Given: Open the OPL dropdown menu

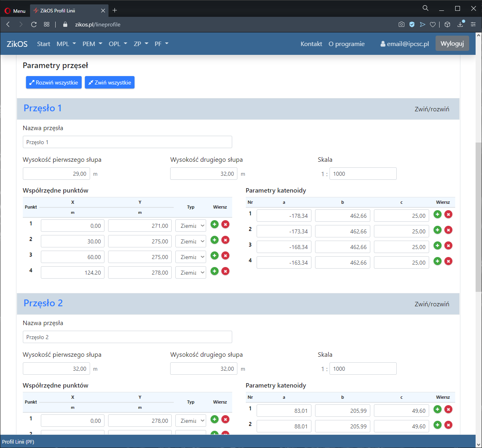Looking at the screenshot, I should point(118,44).
